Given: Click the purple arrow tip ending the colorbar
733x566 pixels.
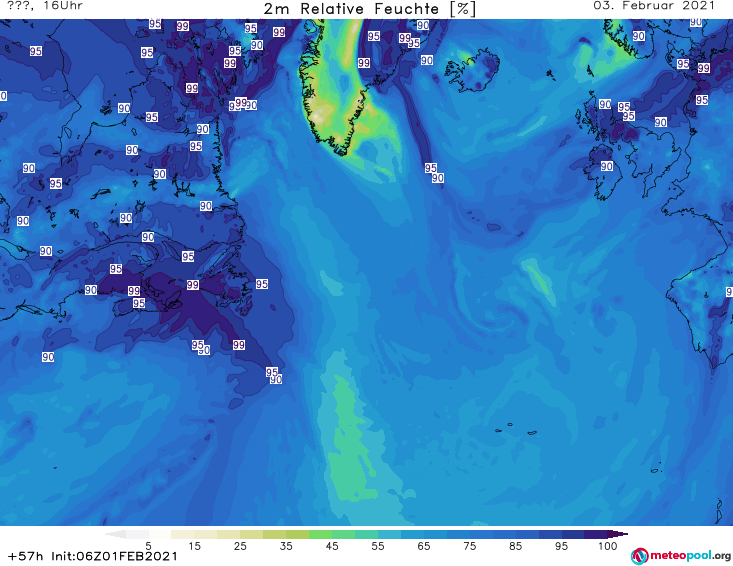Looking at the screenshot, I should point(618,534).
